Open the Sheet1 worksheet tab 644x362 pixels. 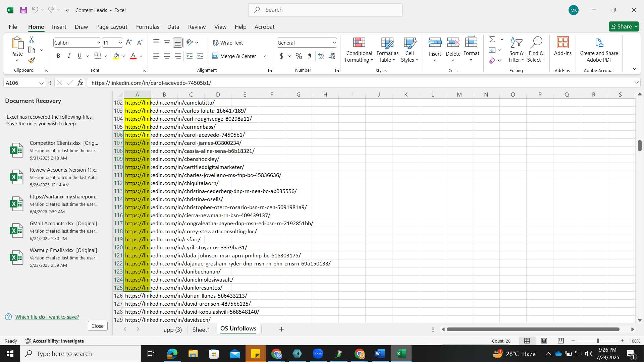click(x=201, y=329)
